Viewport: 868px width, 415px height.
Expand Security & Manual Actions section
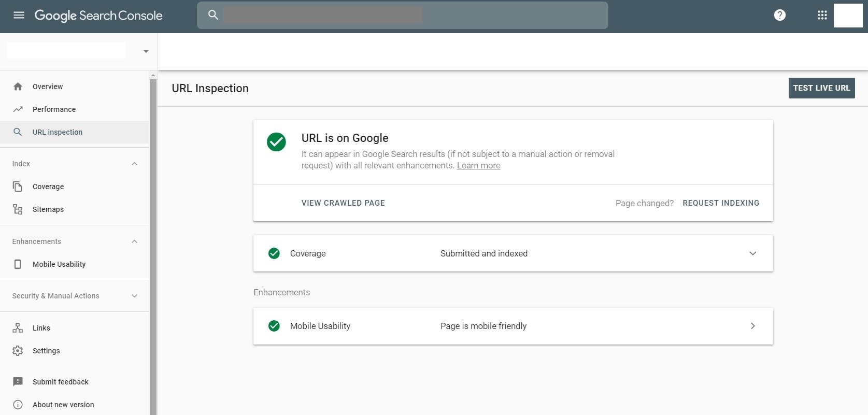coord(134,296)
